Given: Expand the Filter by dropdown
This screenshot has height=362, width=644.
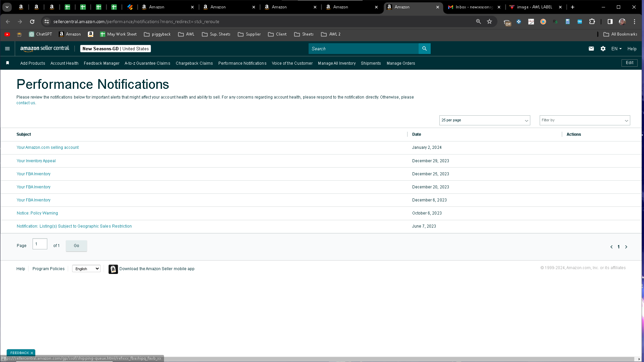Looking at the screenshot, I should (585, 120).
